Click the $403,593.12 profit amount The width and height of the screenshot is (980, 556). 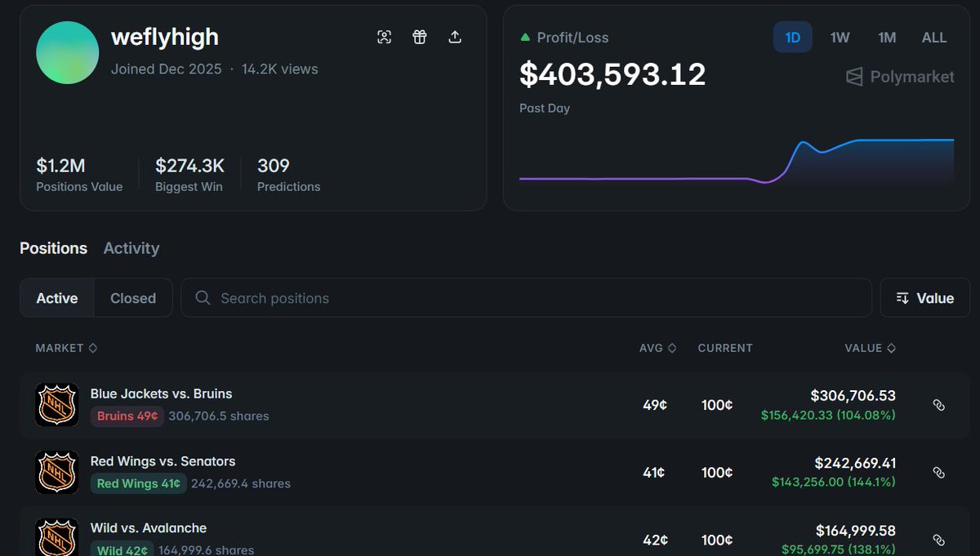tap(612, 75)
